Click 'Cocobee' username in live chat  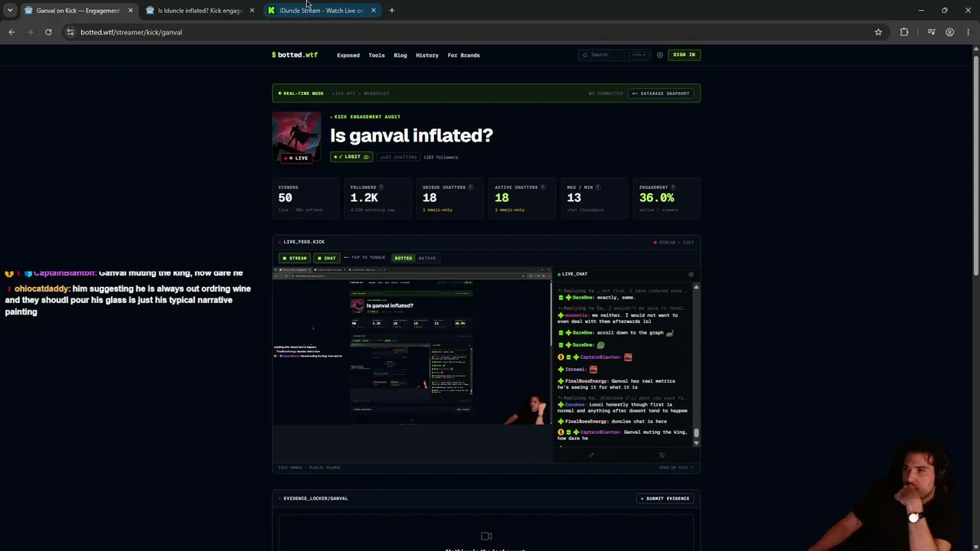pos(575,405)
